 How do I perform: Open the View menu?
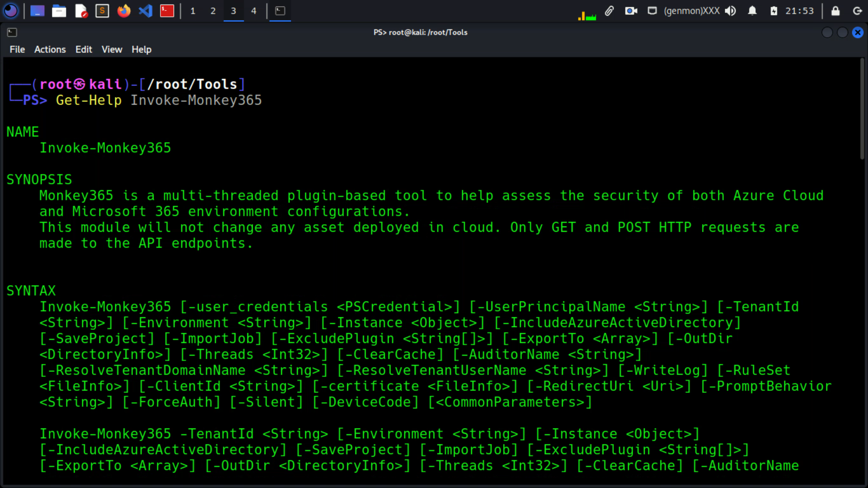[x=112, y=49]
